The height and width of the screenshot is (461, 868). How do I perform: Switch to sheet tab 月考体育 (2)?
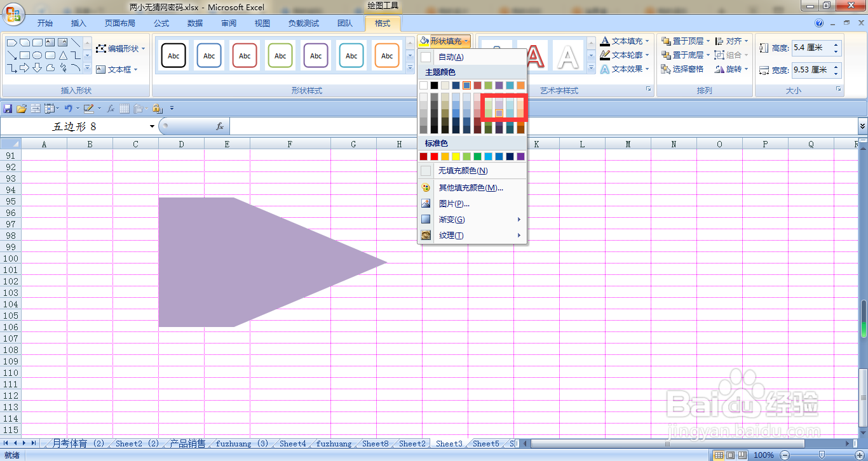click(x=78, y=443)
